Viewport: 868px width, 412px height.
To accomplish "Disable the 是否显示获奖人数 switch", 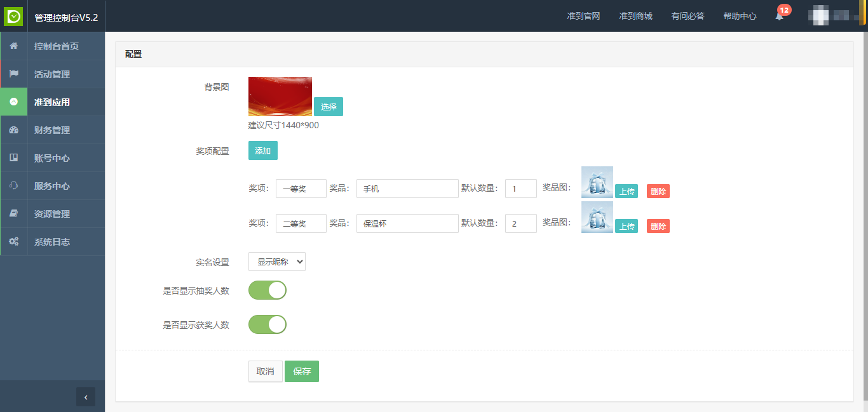I will point(268,324).
